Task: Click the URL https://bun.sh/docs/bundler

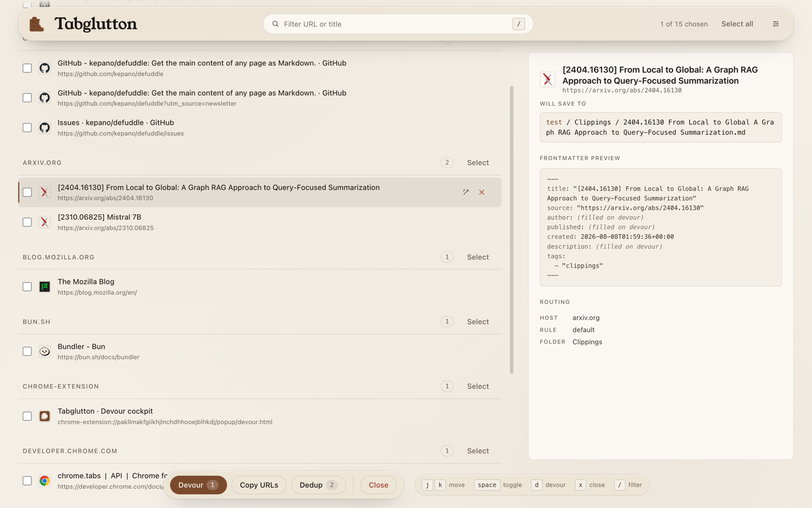Action: pyautogui.click(x=98, y=357)
